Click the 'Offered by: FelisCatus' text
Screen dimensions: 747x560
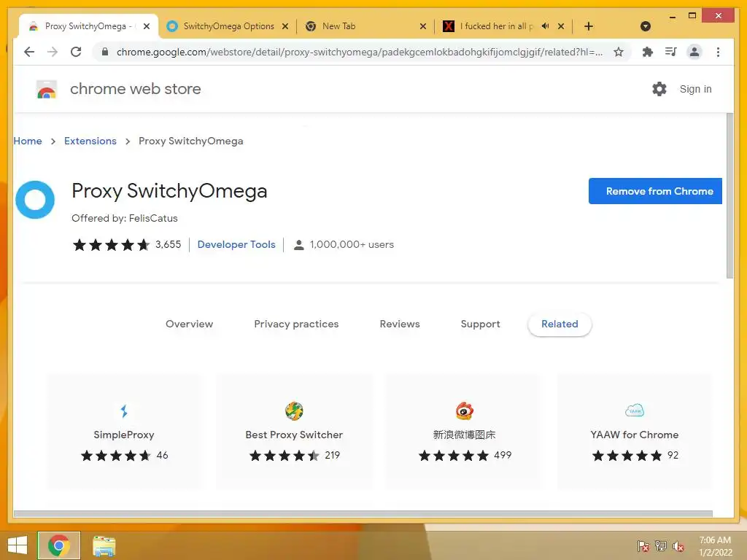[x=124, y=218]
